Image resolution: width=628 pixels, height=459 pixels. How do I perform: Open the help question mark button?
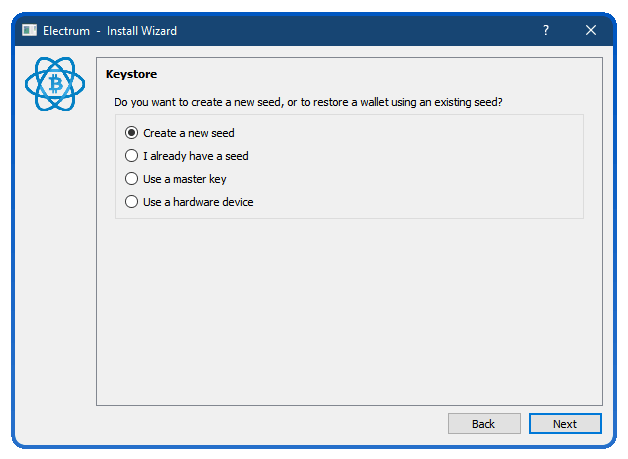pyautogui.click(x=546, y=30)
